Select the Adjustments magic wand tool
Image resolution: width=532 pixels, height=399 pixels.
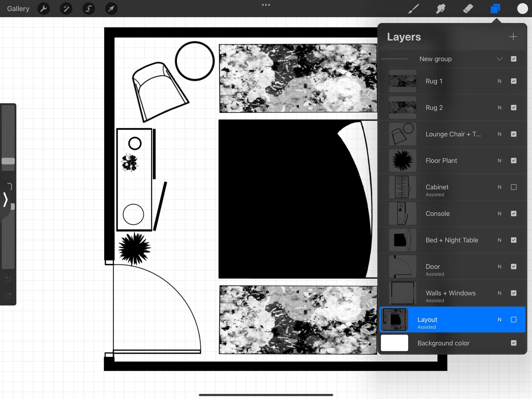click(x=66, y=8)
